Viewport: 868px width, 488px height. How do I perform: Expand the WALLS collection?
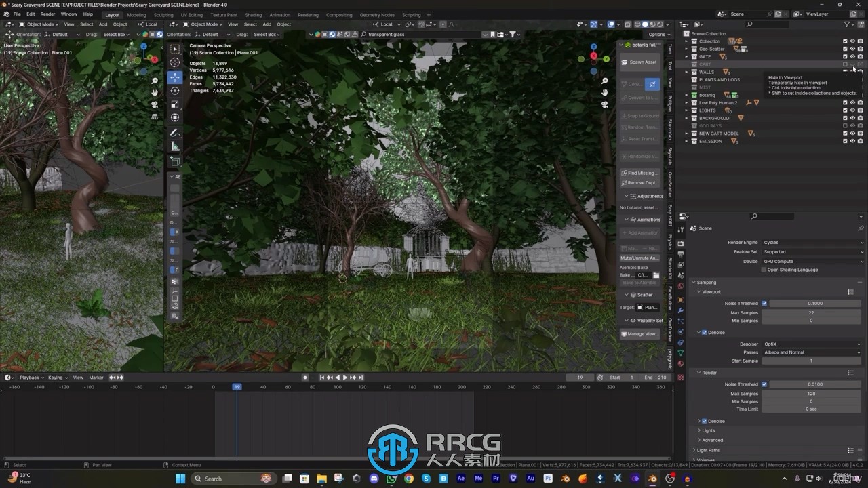coord(686,72)
